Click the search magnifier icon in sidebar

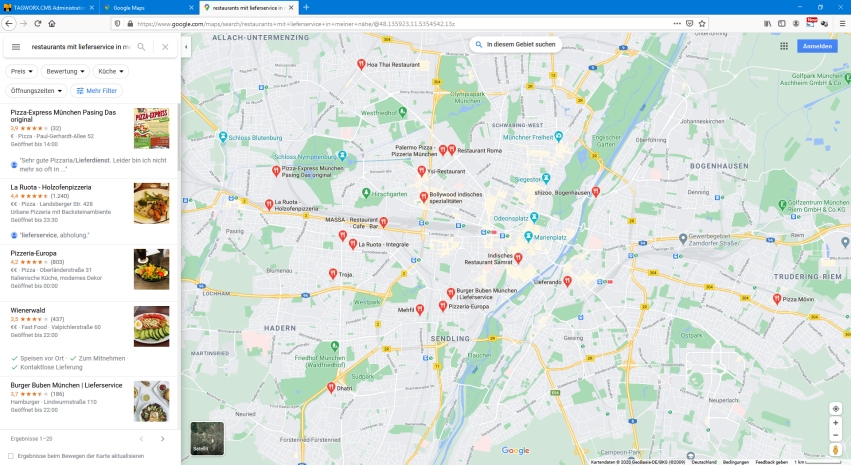141,47
